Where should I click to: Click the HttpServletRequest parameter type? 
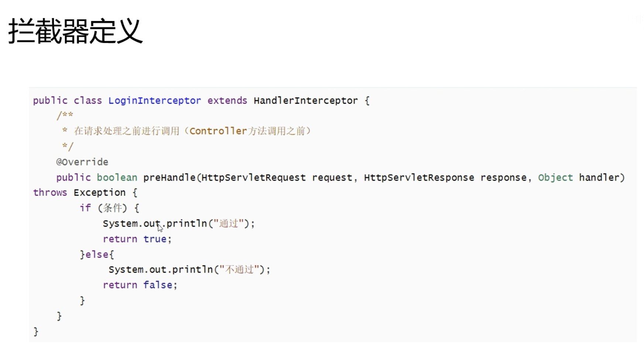point(253,177)
